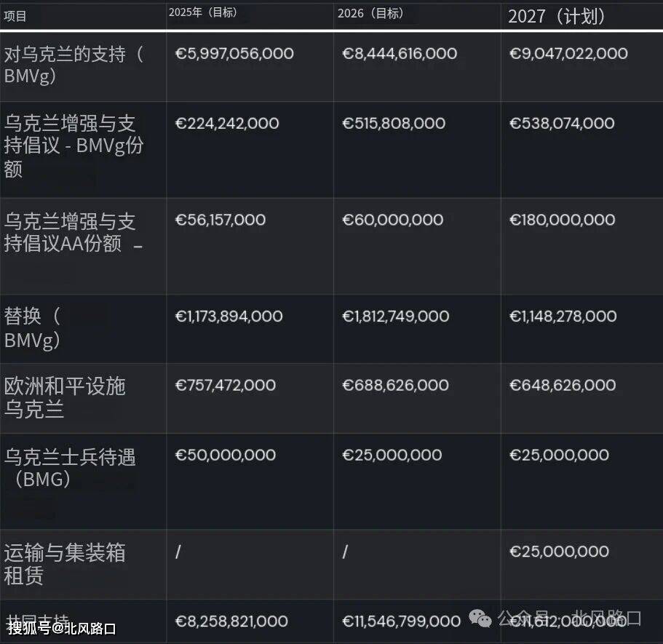Image resolution: width=663 pixels, height=644 pixels.
Task: Click the €1,812,749,000 cell
Action: pyautogui.click(x=395, y=316)
